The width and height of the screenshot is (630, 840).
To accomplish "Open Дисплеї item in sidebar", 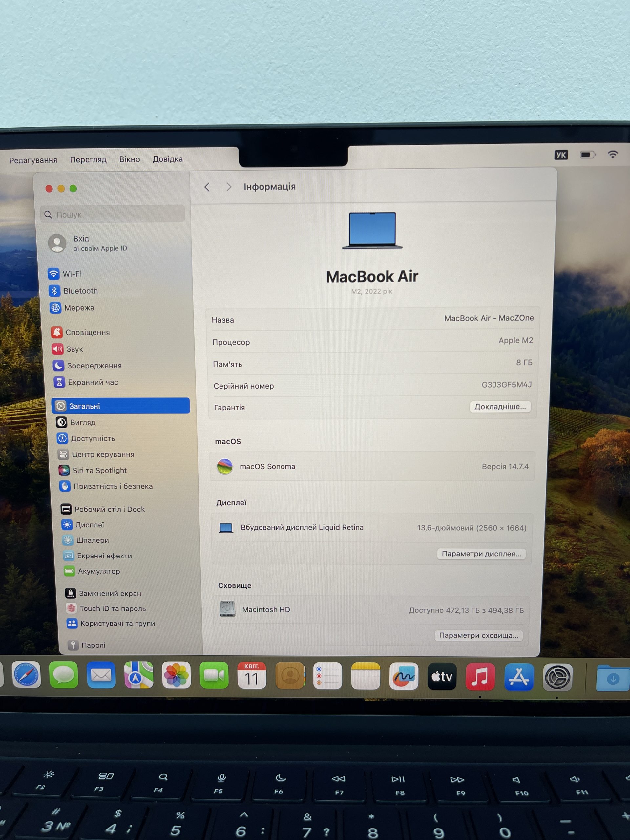I will tap(82, 525).
